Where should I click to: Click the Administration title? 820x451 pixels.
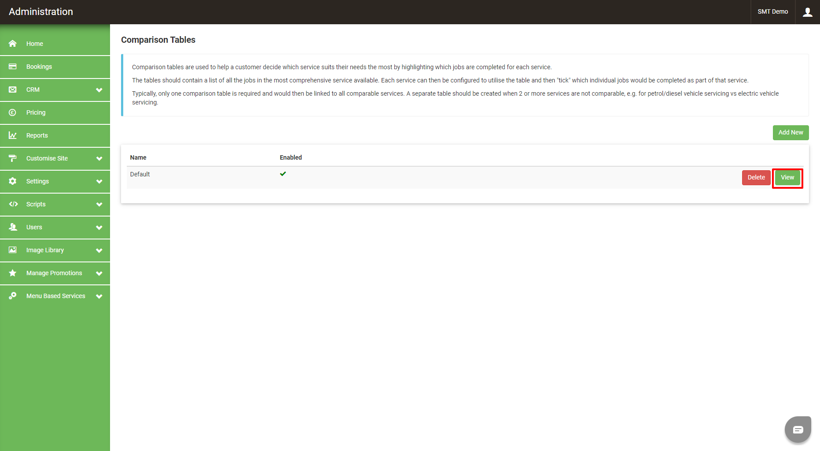[x=41, y=12]
